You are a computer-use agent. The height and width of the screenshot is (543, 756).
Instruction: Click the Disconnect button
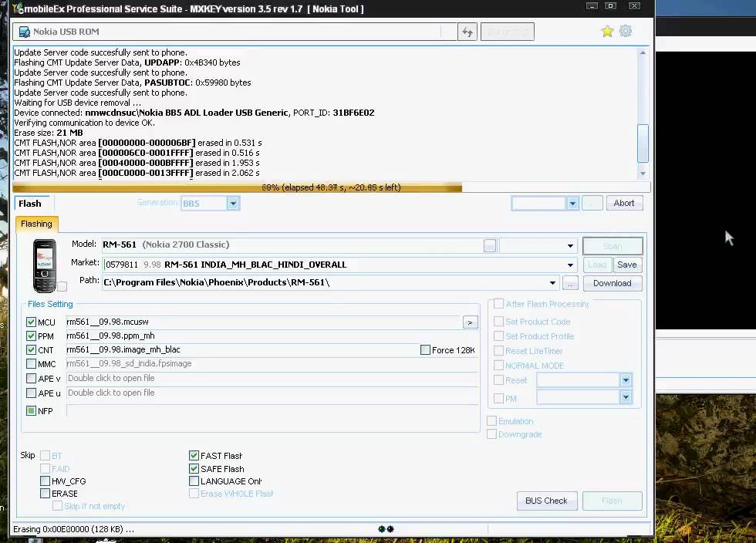click(508, 32)
